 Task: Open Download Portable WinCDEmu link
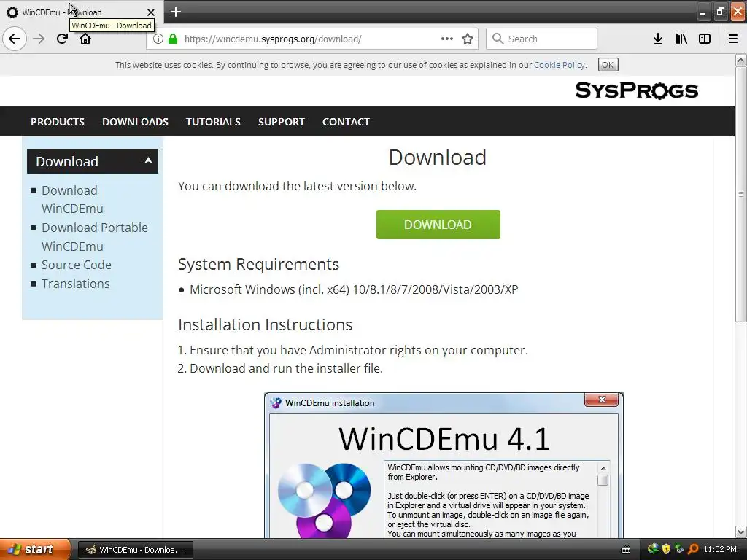click(94, 237)
